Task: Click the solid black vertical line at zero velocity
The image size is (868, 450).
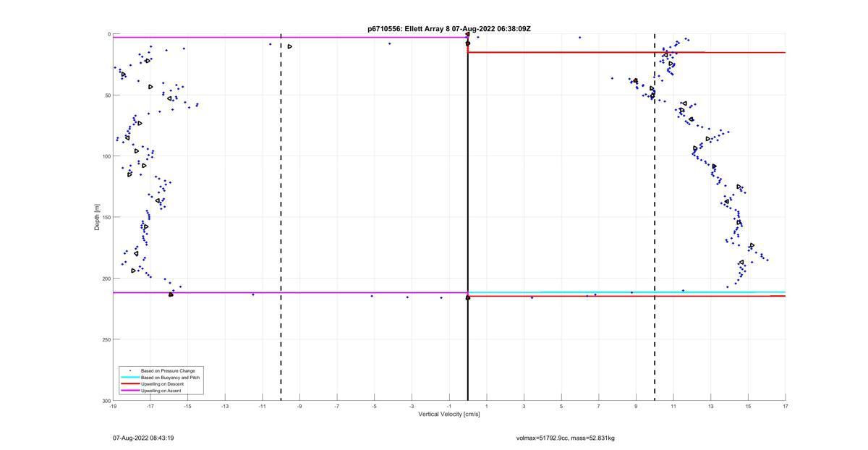Action: tap(468, 217)
